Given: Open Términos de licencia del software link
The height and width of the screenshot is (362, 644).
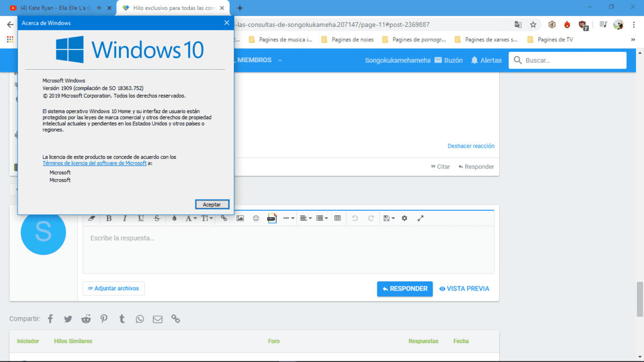Looking at the screenshot, I should [x=94, y=163].
